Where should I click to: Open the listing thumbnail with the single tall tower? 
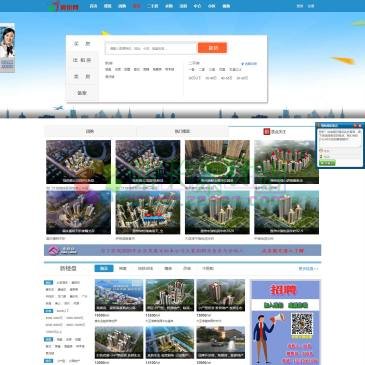(x=221, y=295)
